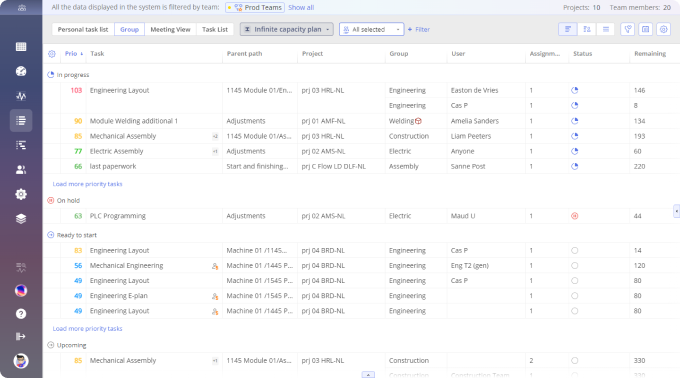Click the Status column header
This screenshot has width=680, height=378.
(x=582, y=54)
